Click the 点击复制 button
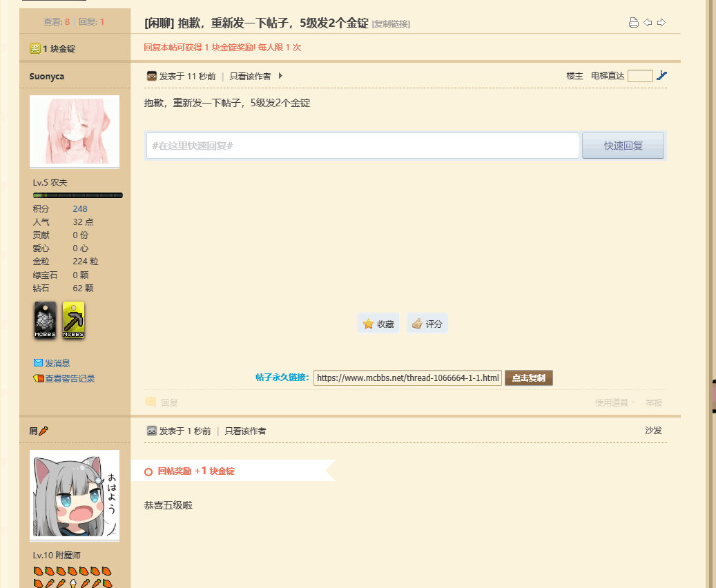Viewport: 716px width, 588px height. point(529,378)
